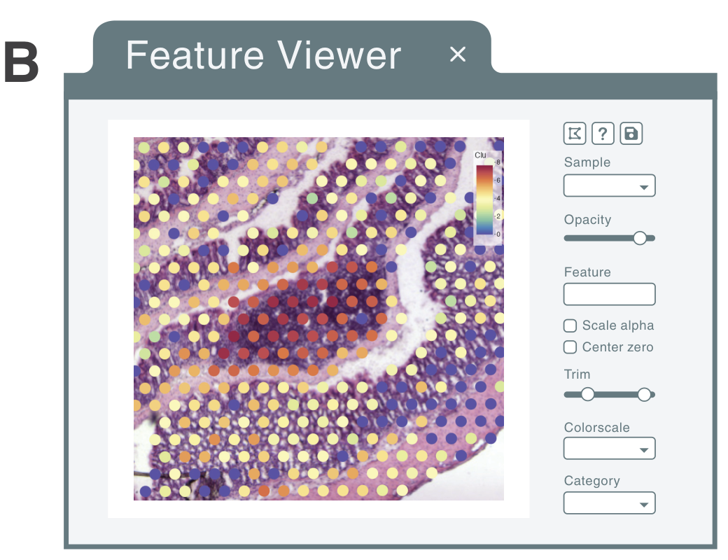The image size is (728, 560).
Task: Activate the lasso selection tool icon
Action: (x=575, y=133)
